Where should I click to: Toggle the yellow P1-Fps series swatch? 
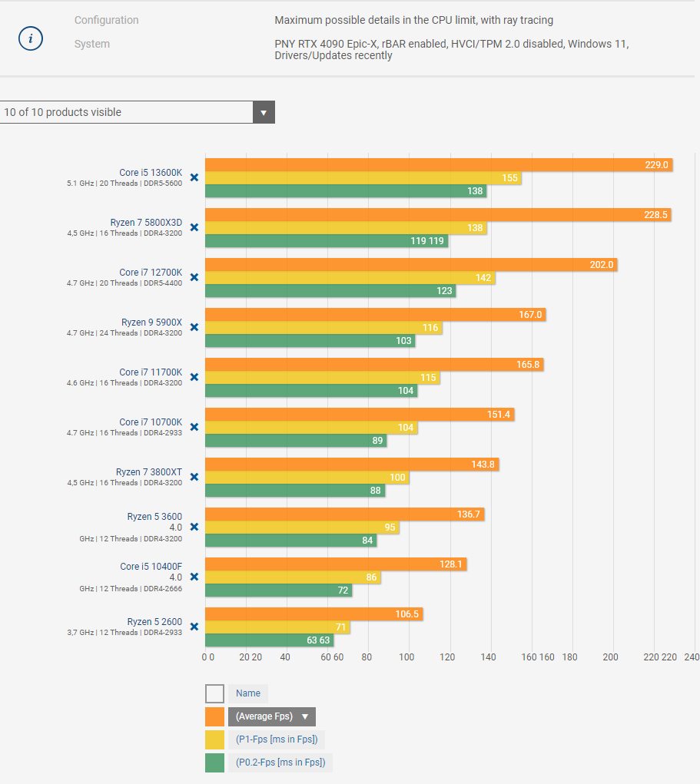point(214,739)
